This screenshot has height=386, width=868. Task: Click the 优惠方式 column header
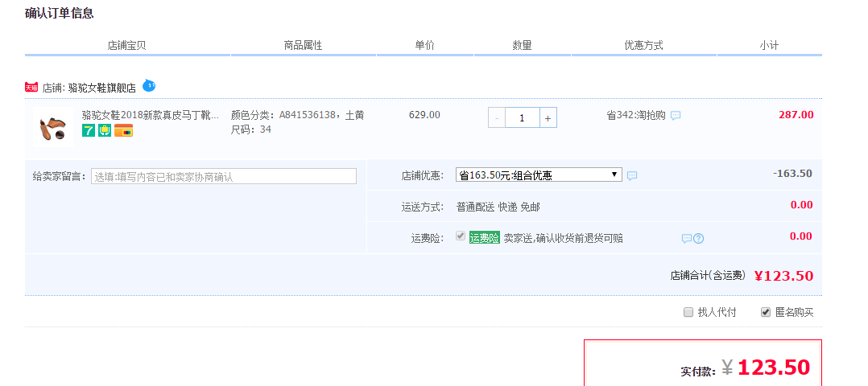[644, 45]
